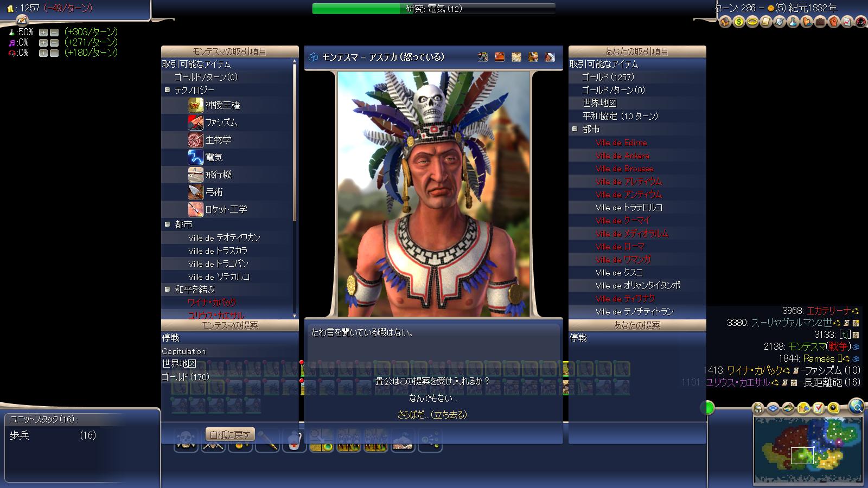Click the 白紙に戻す button
Image resolution: width=868 pixels, height=488 pixels.
230,434
